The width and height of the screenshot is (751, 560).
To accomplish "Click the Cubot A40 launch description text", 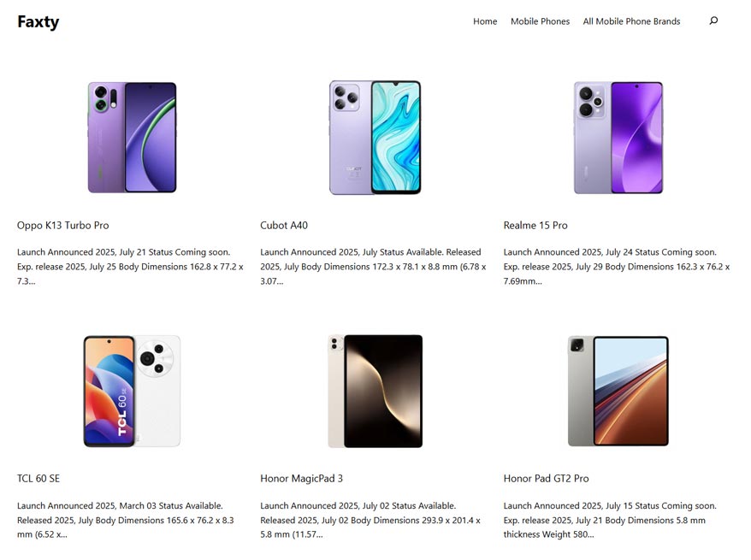I will 373,267.
